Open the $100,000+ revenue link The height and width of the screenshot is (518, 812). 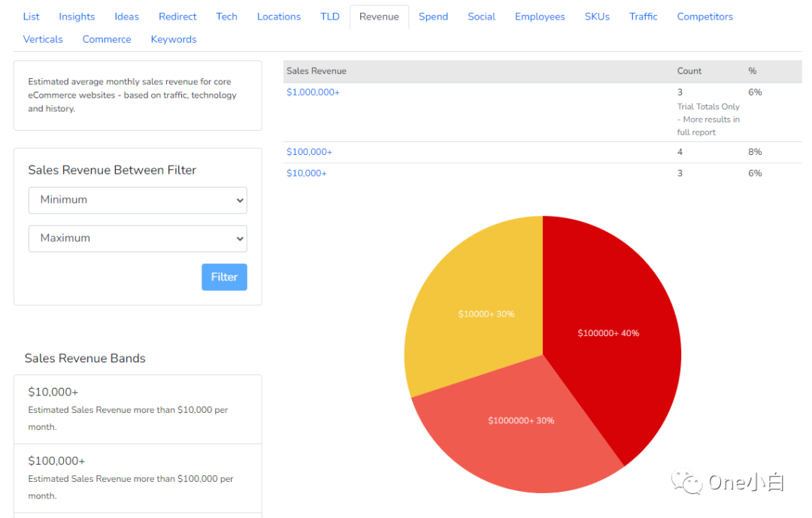tap(309, 152)
